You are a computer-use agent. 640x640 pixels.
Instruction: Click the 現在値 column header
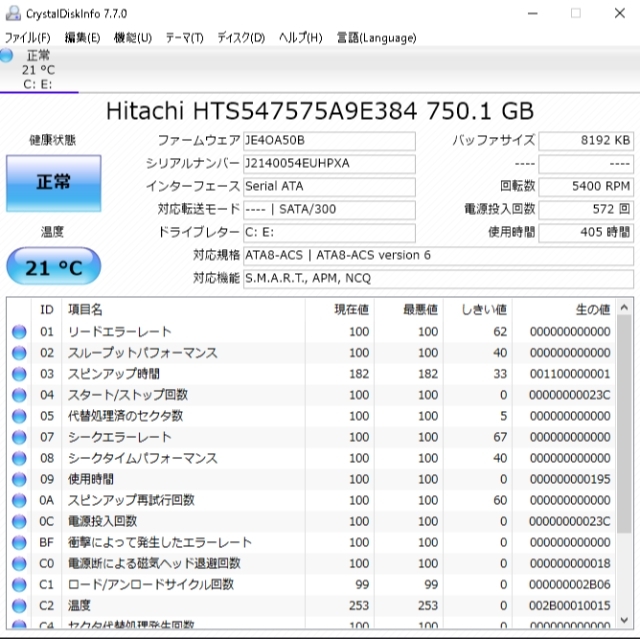pos(340,310)
